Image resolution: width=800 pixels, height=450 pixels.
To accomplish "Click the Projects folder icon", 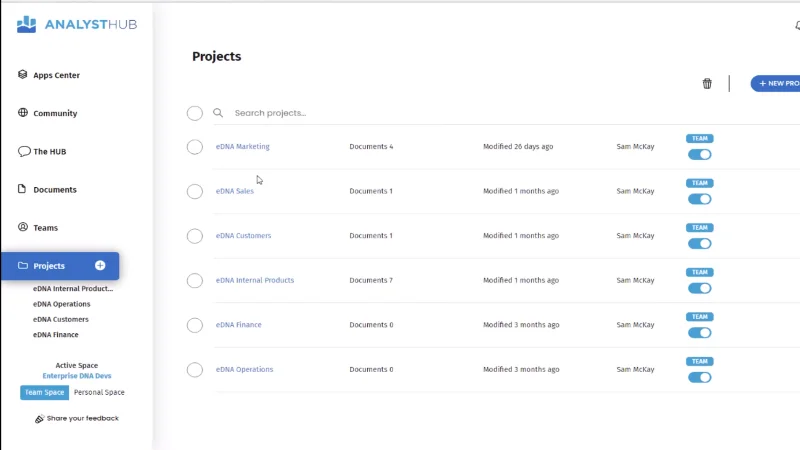I will click(22, 265).
